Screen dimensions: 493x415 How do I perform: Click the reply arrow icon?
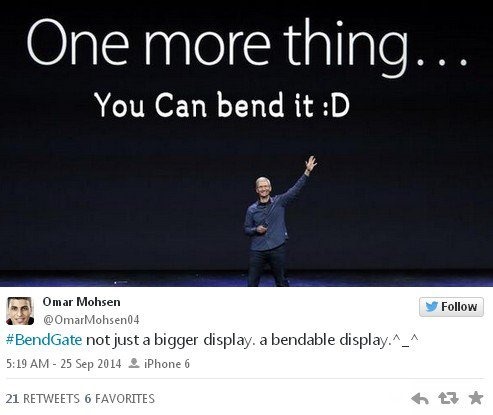pos(420,398)
